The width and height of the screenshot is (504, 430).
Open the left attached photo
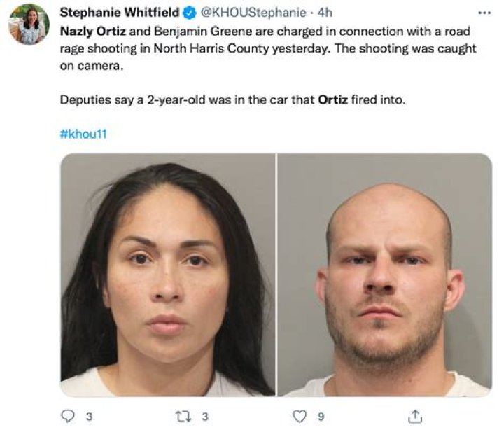[x=167, y=275]
